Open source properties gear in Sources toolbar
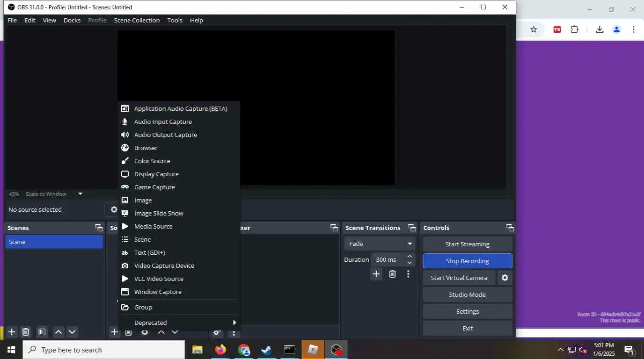This screenshot has width=644, height=359. 145,332
